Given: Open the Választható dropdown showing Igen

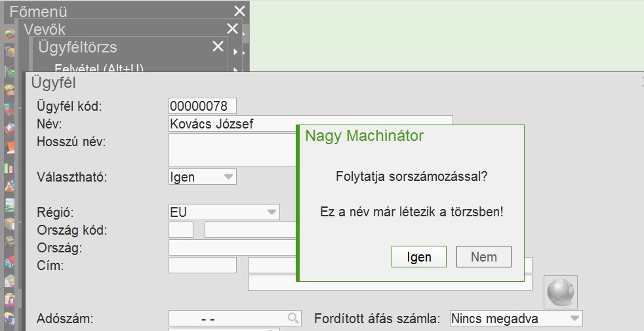Looking at the screenshot, I should point(203,177).
